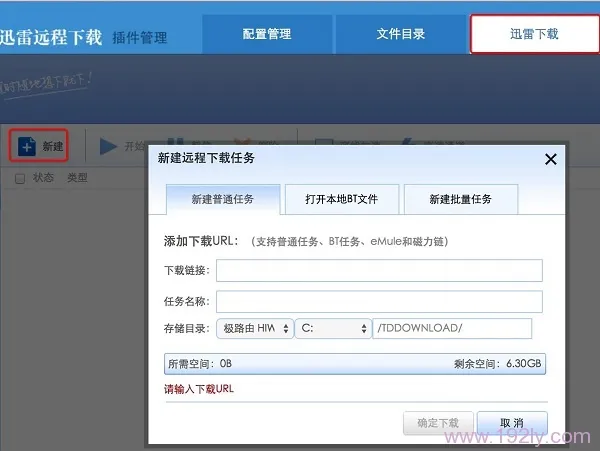This screenshot has width=600, height=451.
Task: Open the C: drive dropdown
Action: point(332,329)
